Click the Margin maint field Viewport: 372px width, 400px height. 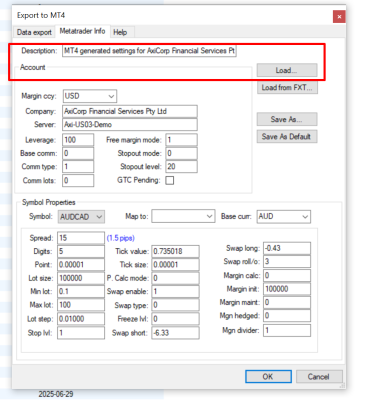pyautogui.click(x=287, y=302)
